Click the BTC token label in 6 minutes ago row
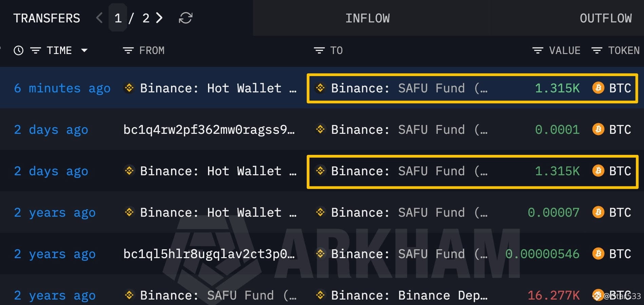Screen dimensions: 644x305 pyautogui.click(x=620, y=88)
